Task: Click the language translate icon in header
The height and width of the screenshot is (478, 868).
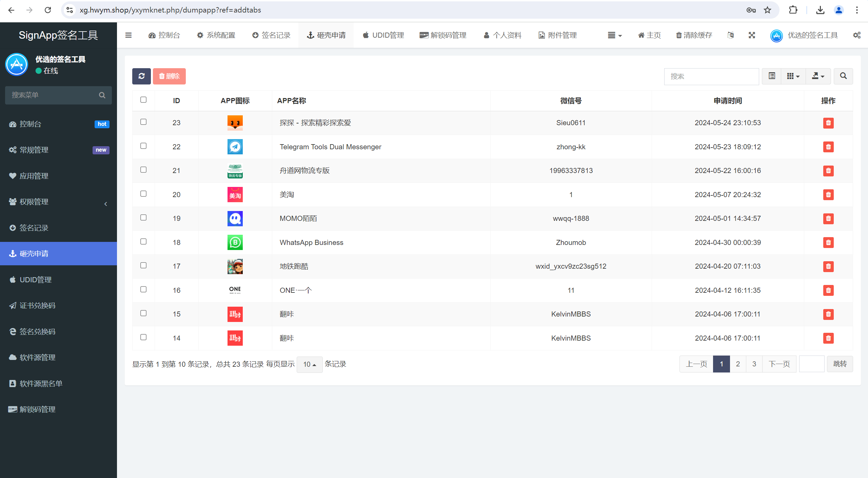Action: (730, 35)
